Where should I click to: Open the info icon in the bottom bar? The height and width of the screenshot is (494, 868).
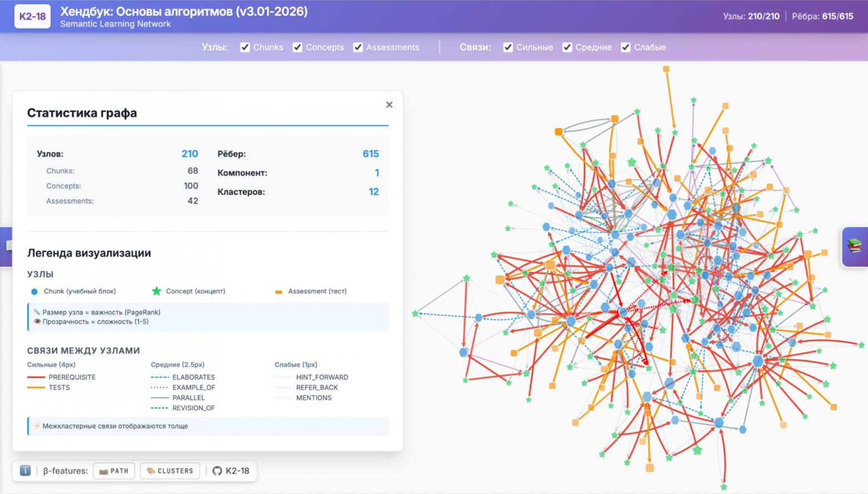(x=25, y=471)
